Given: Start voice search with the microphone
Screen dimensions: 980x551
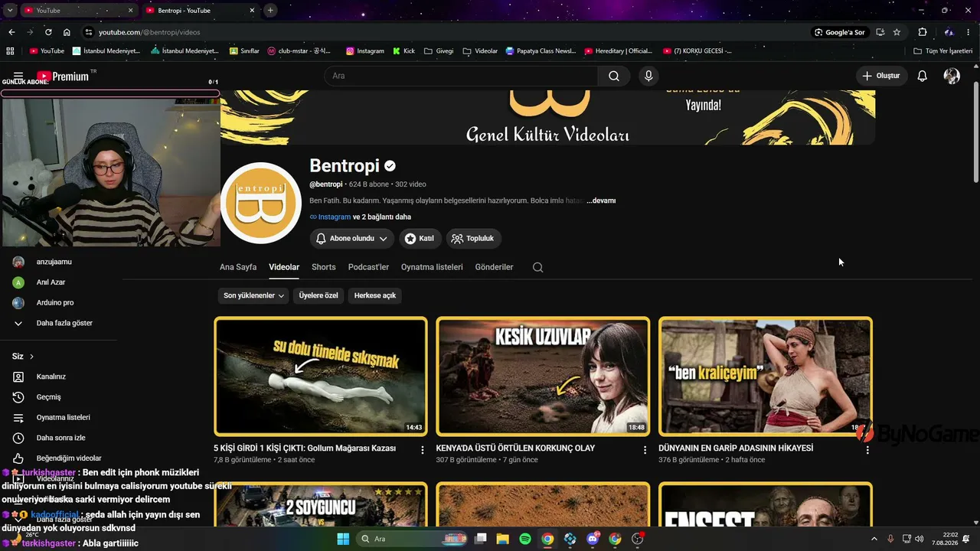Looking at the screenshot, I should [648, 76].
